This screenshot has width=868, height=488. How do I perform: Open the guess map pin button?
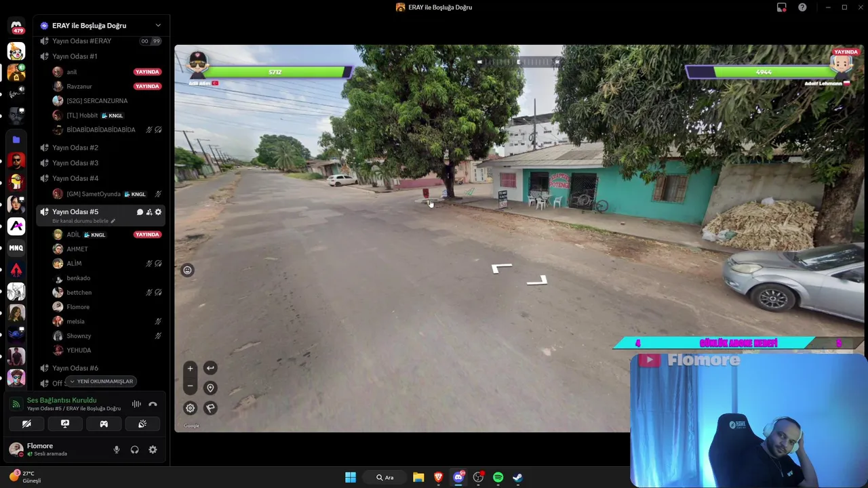(x=210, y=388)
